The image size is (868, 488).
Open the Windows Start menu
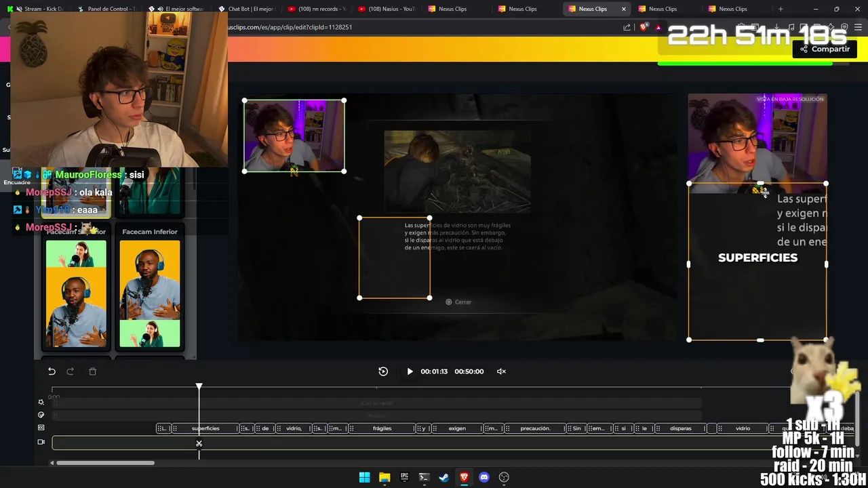[364, 477]
